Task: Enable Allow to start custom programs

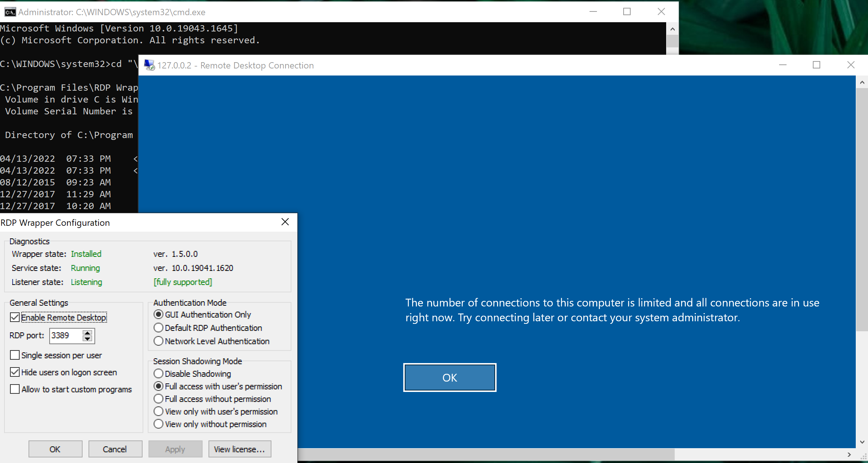Action: (x=15, y=389)
